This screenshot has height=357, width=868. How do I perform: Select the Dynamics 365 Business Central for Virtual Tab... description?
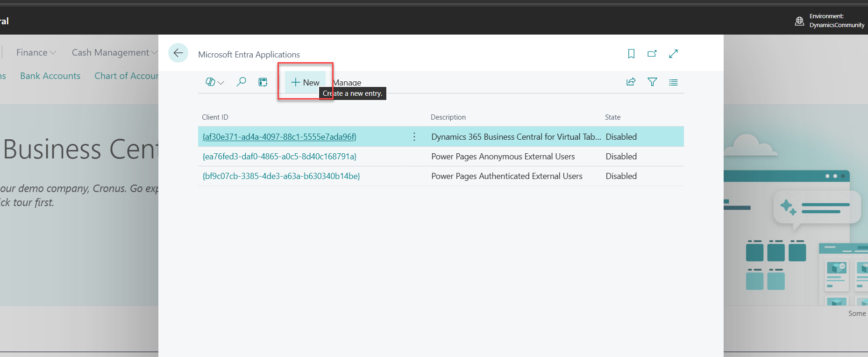tap(516, 137)
